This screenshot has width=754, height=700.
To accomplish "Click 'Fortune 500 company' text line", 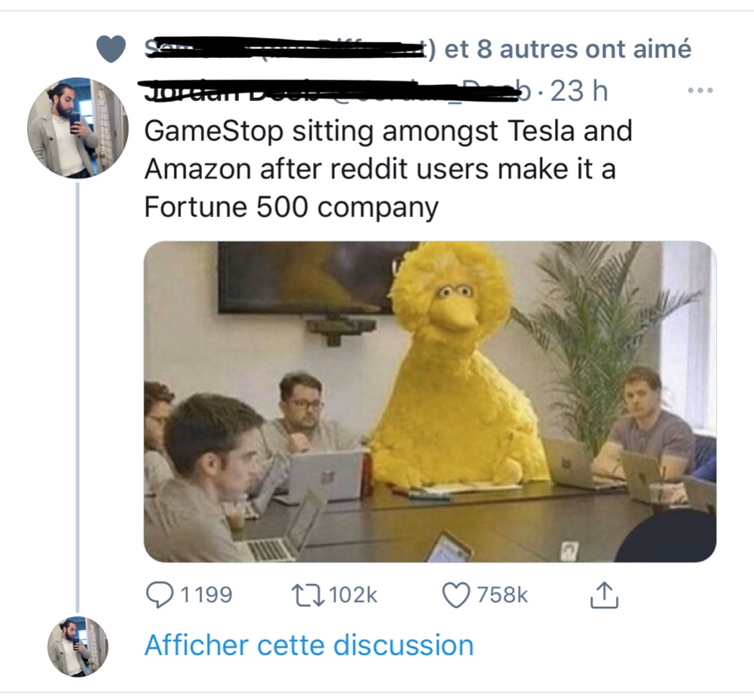I will click(x=291, y=207).
